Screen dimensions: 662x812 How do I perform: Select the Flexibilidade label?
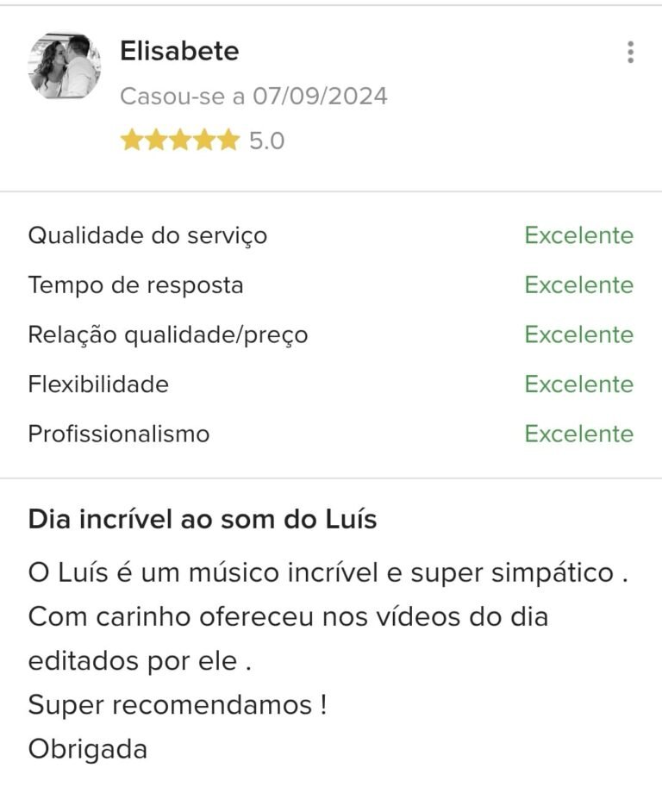(98, 384)
